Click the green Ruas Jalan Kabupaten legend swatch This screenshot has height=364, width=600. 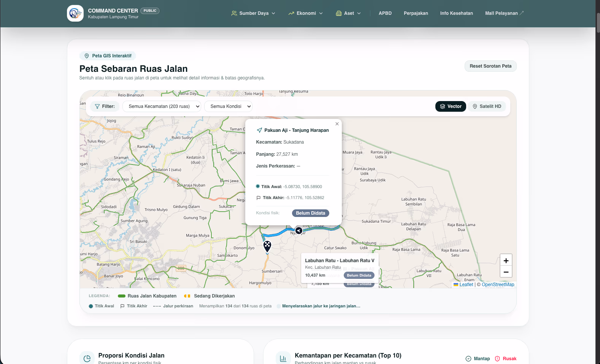[x=122, y=296]
